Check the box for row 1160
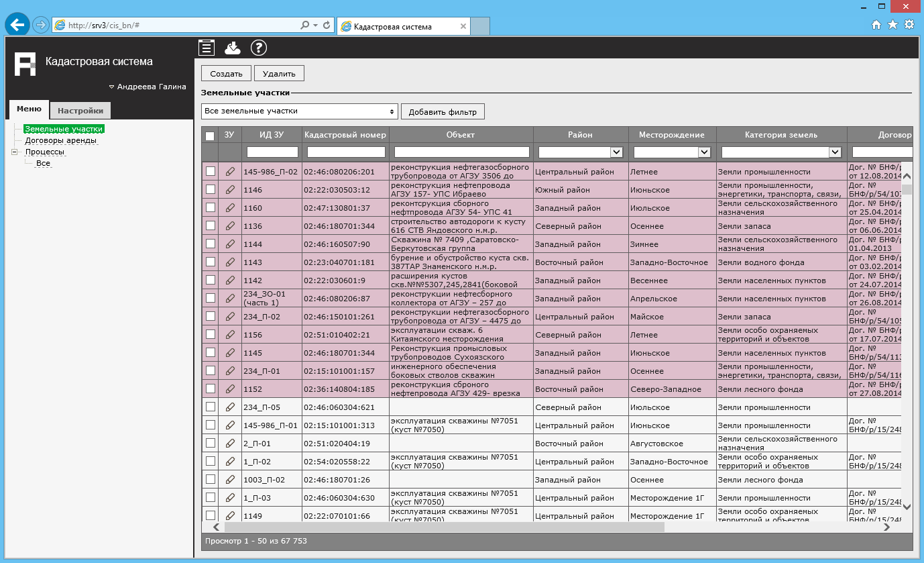 tap(211, 207)
